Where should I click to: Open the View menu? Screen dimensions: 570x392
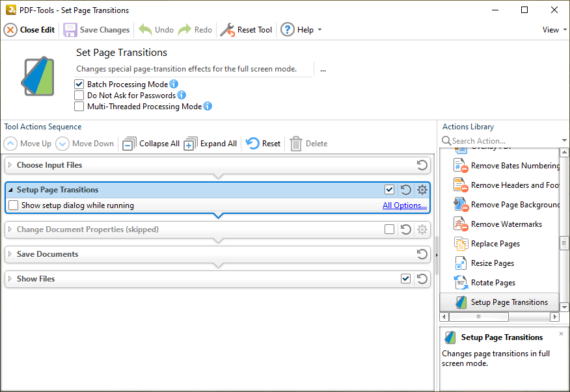click(554, 30)
